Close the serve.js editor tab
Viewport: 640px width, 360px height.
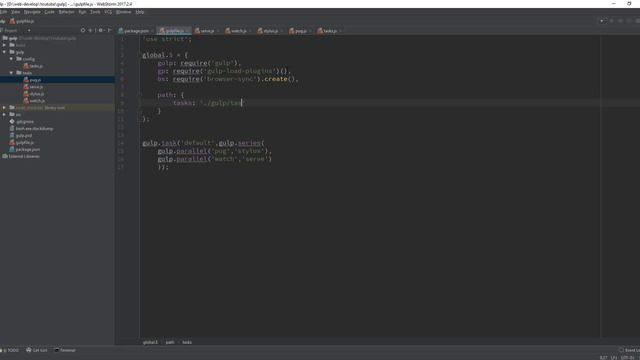(x=218, y=31)
